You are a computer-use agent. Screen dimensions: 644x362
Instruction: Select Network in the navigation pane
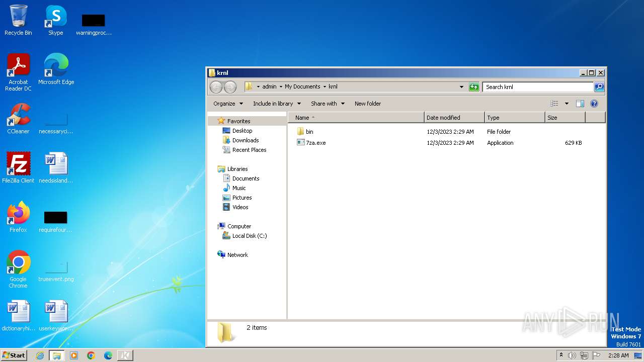point(237,255)
